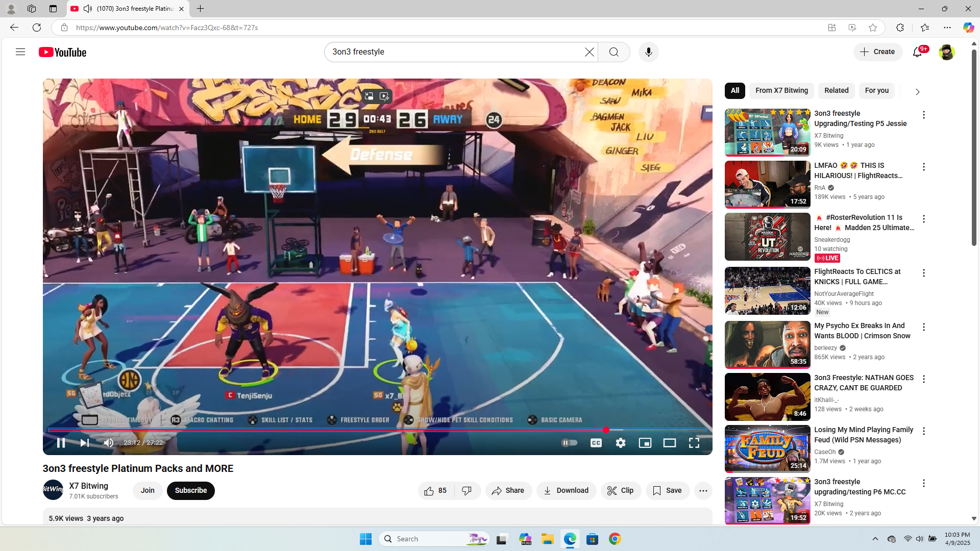This screenshot has width=980, height=551.
Task: Open menu for Family Feud video
Action: [924, 432]
